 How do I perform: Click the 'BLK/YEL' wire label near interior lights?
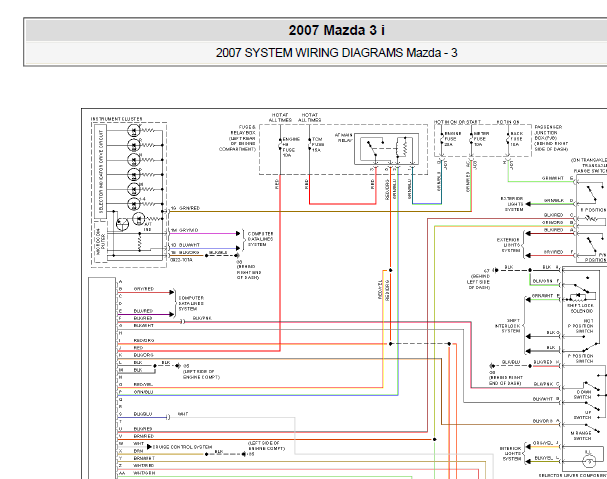[x=543, y=458]
